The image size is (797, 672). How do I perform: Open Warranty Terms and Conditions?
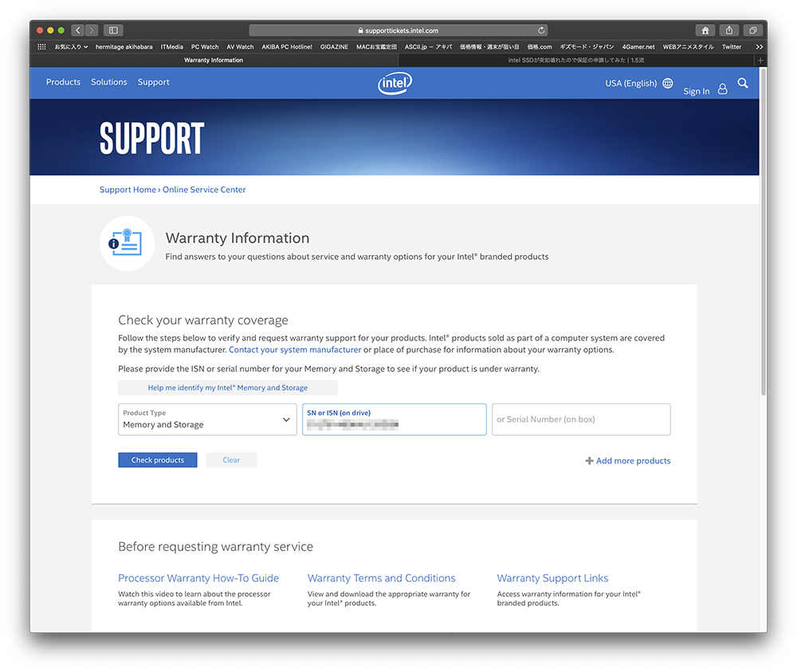tap(381, 578)
